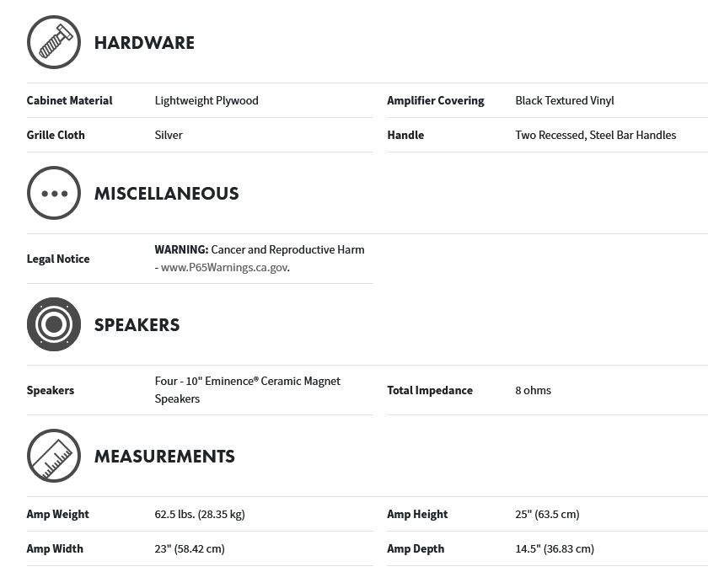
Task: Click the Amp Depth 14.5" value
Action: [555, 548]
